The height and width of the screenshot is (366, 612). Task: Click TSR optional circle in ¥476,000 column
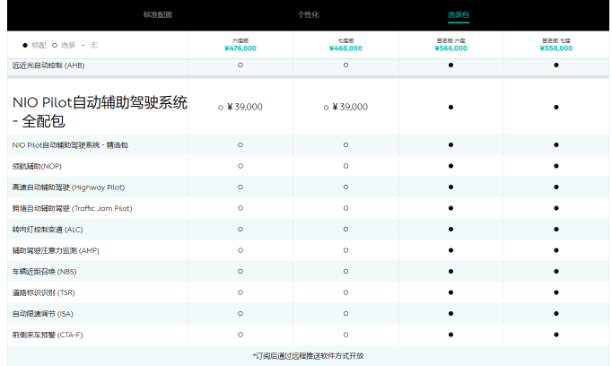(240, 293)
